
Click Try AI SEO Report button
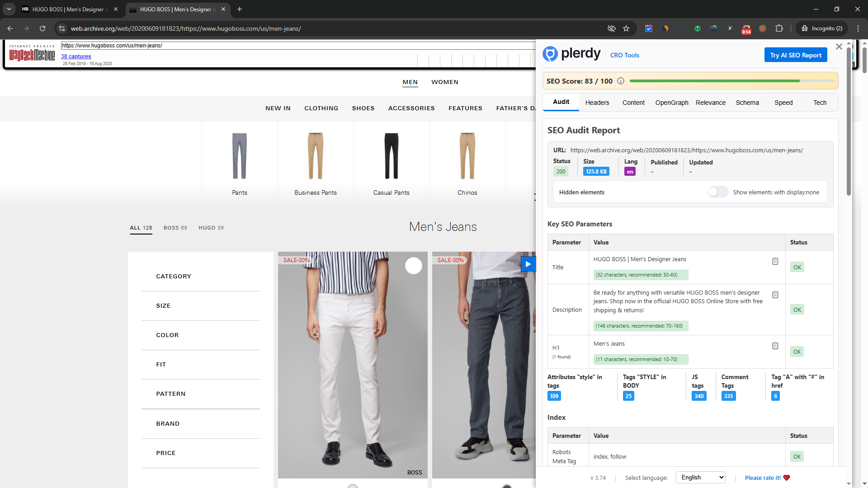(x=795, y=55)
